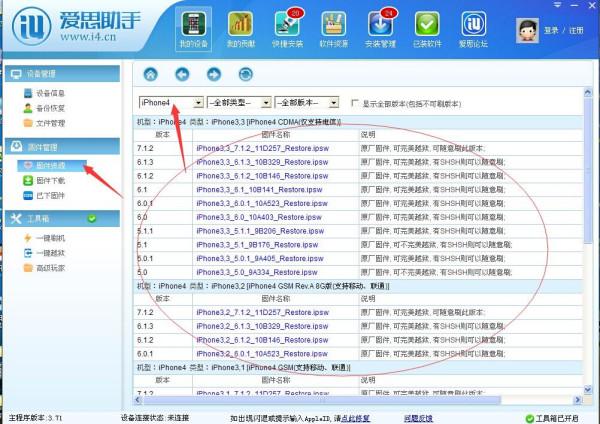Image resolution: width=600 pixels, height=424 pixels.
Task: Click the horizontal scrollbar left arrow
Action: [x=139, y=400]
